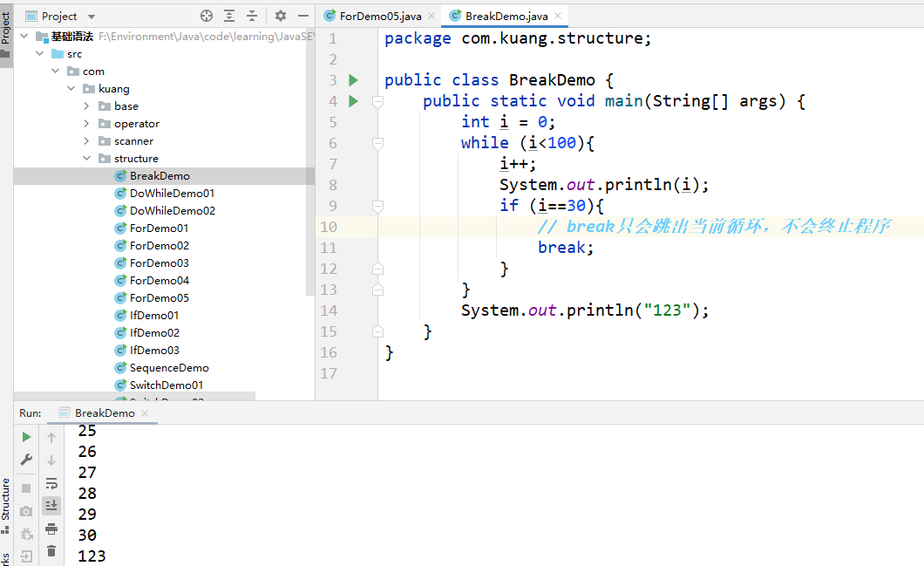Click the package com.kuang.structure declaration
The image size is (924, 566).
(x=518, y=38)
